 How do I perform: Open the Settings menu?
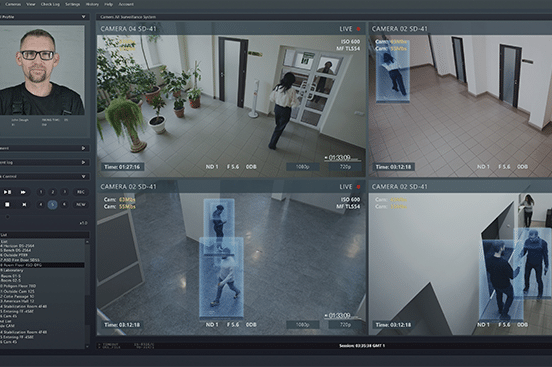[x=73, y=4]
